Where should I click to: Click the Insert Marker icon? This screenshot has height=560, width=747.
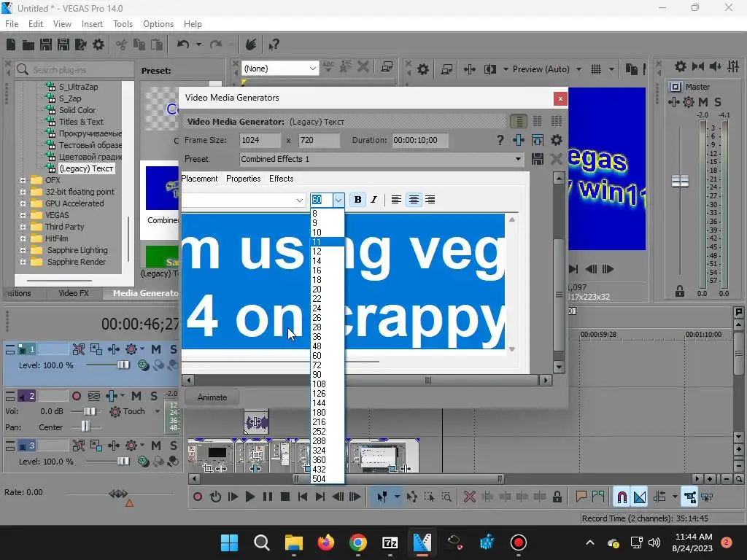581,497
